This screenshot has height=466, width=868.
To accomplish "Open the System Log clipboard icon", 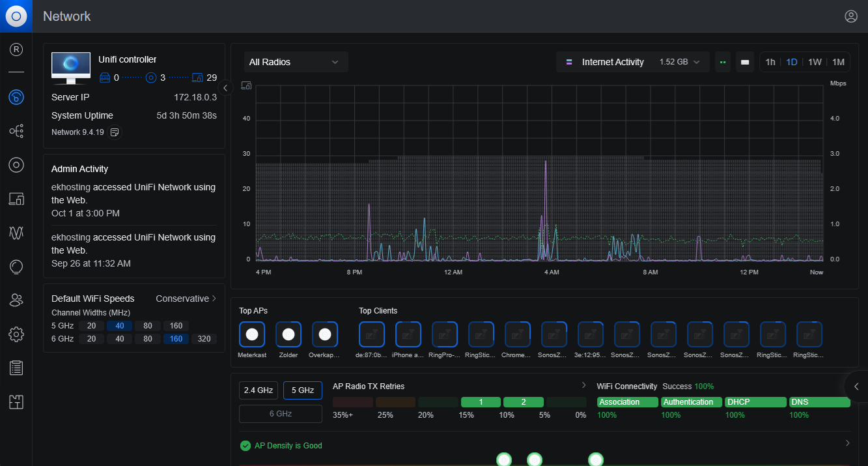I will tap(16, 368).
